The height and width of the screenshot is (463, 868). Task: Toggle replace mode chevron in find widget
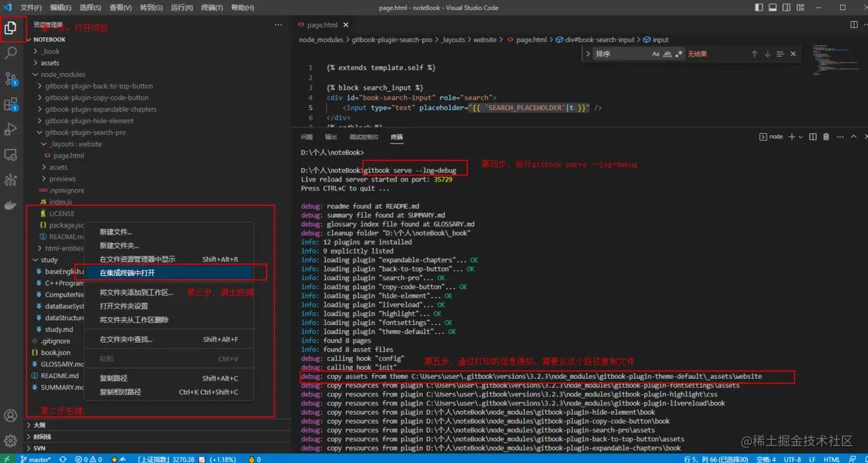[587, 54]
